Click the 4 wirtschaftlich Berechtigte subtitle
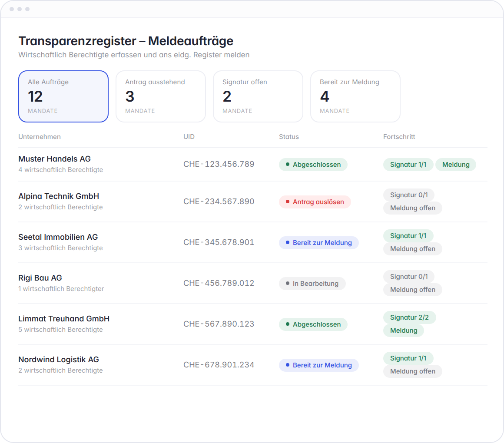The image size is (504, 443). coord(61,170)
